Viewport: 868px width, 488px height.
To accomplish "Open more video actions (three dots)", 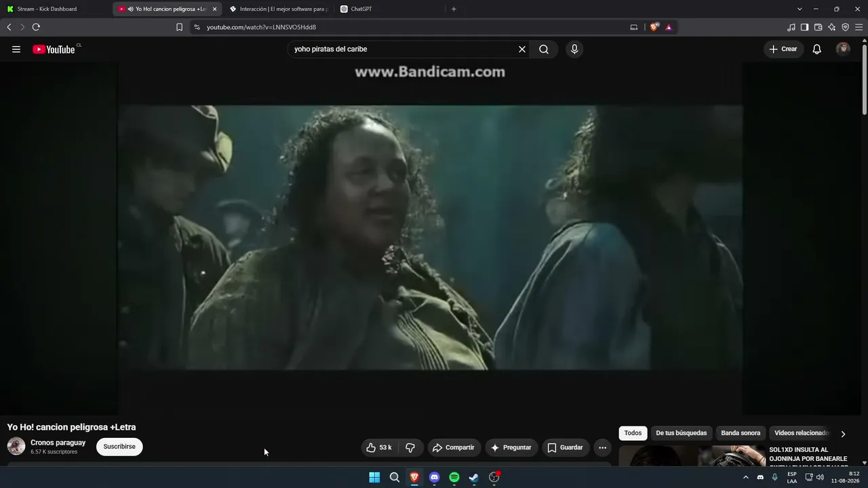I will click(602, 447).
